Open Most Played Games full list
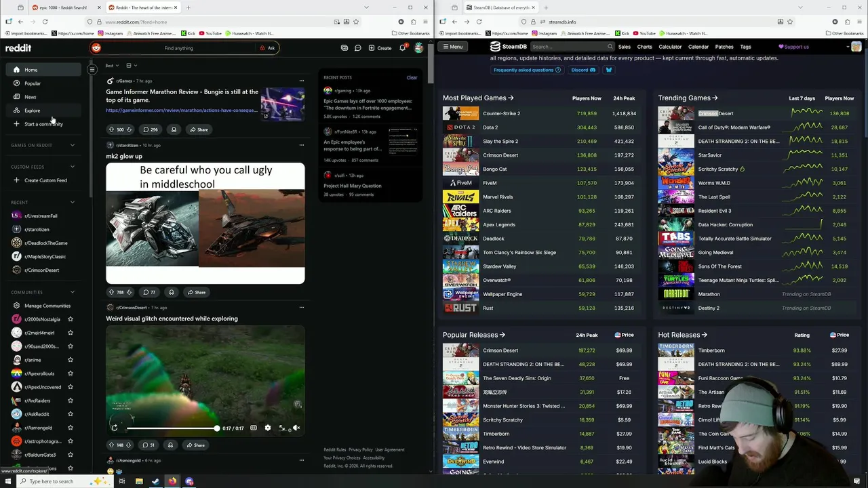The width and height of the screenshot is (868, 488). pos(478,98)
